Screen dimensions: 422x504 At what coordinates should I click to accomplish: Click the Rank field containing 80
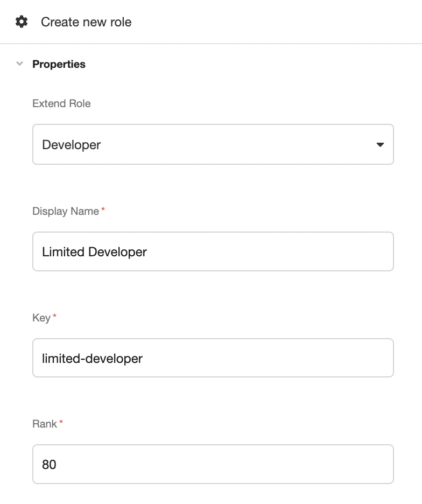(213, 464)
